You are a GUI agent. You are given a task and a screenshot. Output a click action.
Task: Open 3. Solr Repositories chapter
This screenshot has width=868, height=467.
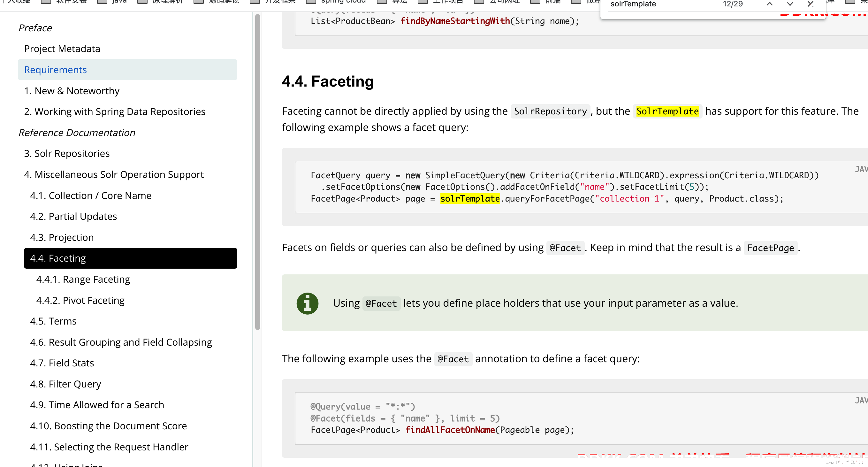click(x=67, y=154)
